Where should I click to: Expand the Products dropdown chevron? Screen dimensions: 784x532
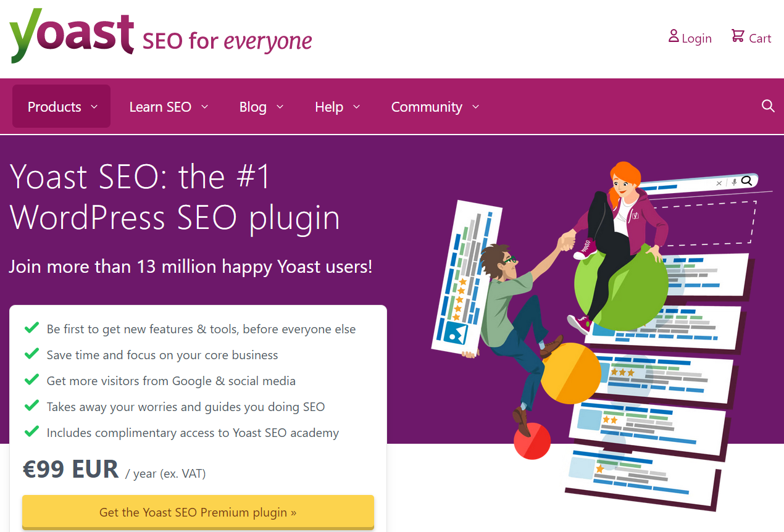[94, 107]
